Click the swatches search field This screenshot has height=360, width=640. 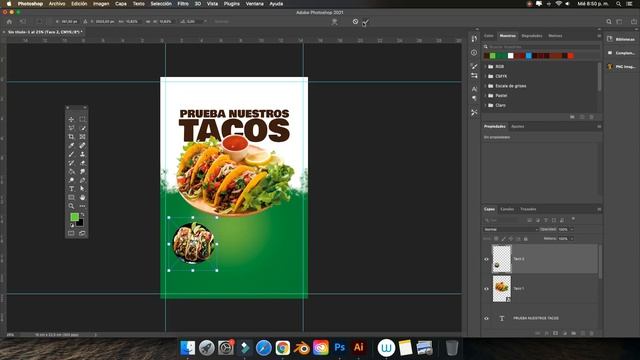(542, 47)
